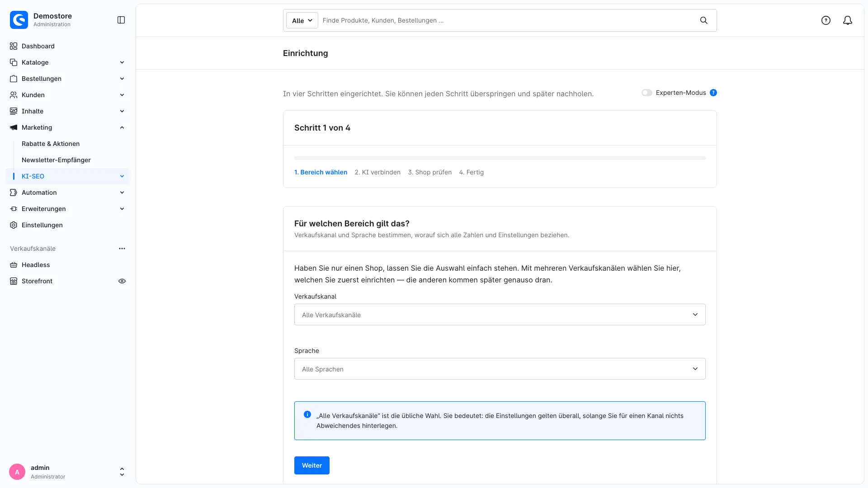
Task: Open the Alle search filter dropdown
Action: point(302,20)
